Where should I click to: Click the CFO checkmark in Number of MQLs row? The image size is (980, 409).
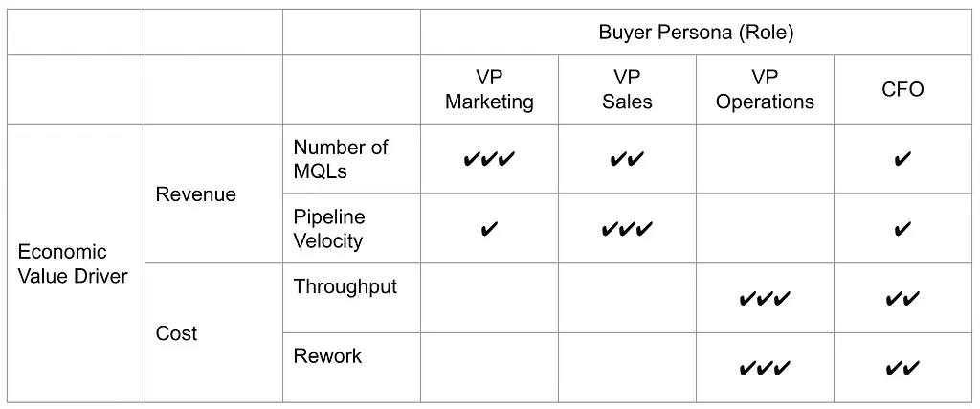click(x=902, y=159)
